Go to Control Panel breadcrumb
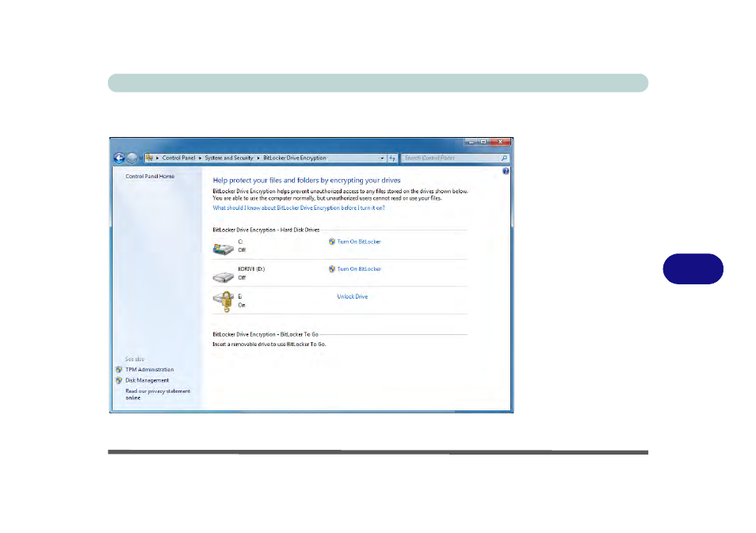Screen dimensions: 756x533 click(x=178, y=158)
